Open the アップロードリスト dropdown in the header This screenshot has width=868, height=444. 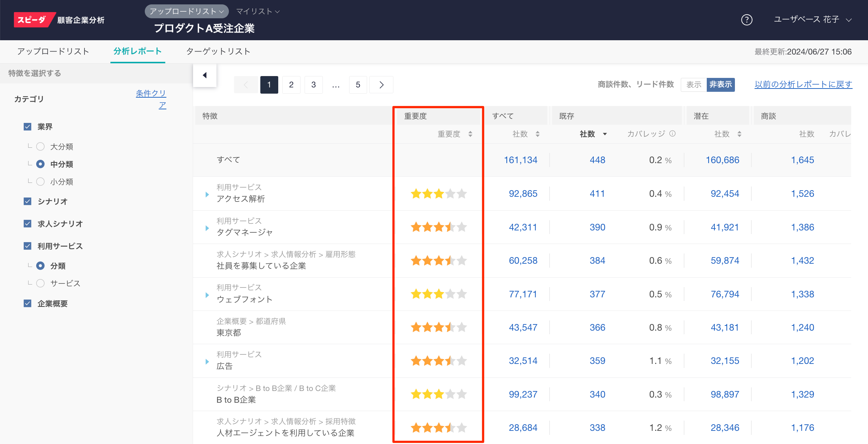tap(186, 11)
